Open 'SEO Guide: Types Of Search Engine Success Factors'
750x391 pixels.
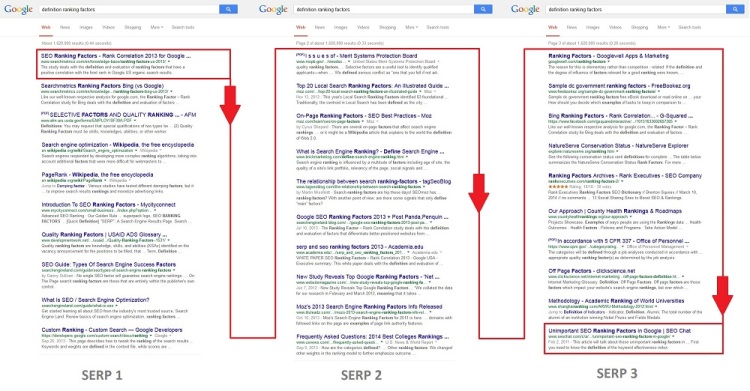pyautogui.click(x=109, y=265)
